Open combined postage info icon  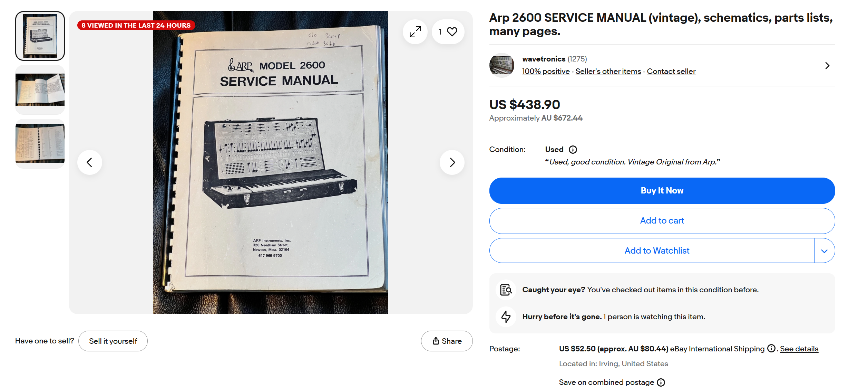coord(661,382)
